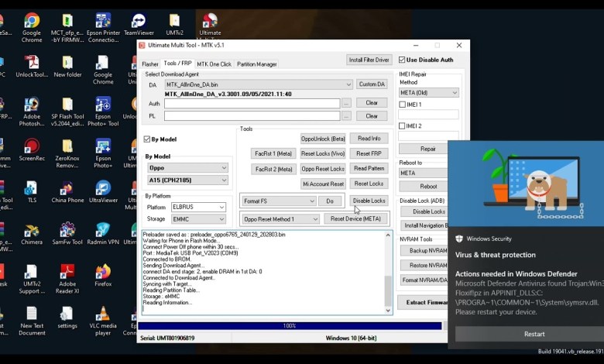The width and height of the screenshot is (604, 364).
Task: Open the TeamViewer desktop icon
Action: pos(139,22)
